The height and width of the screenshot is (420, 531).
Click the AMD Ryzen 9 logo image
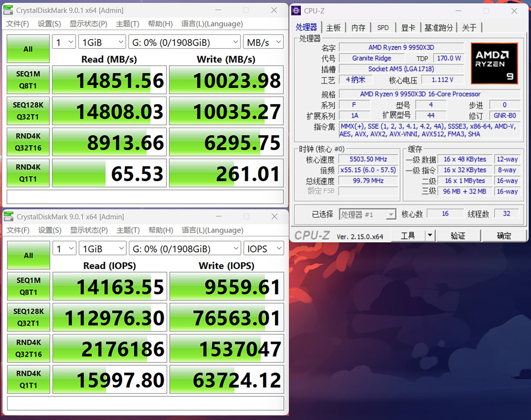point(494,63)
